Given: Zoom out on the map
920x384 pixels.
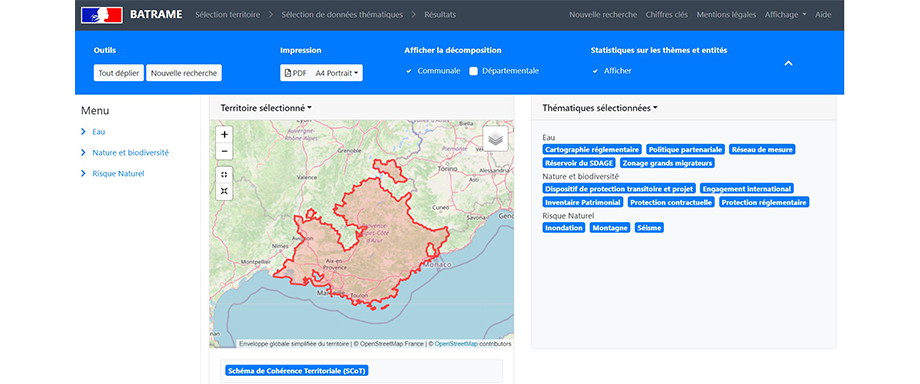Looking at the screenshot, I should pos(225,151).
